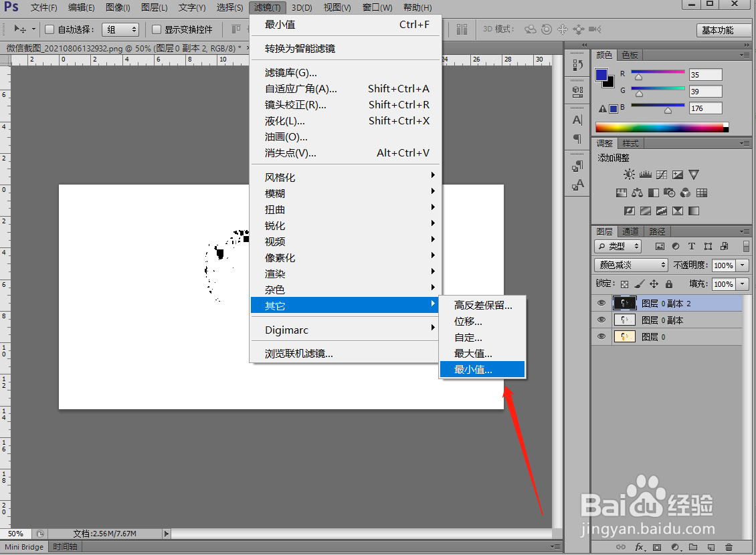Screen dimensions: 756x555
Task: Click the Gradient Map adjustment icon
Action: click(x=694, y=211)
